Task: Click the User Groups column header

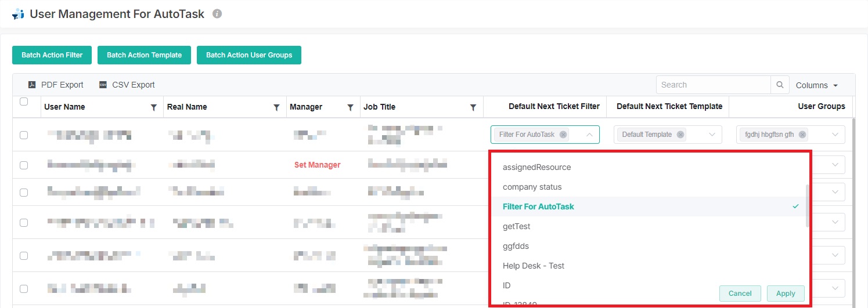Action: point(822,106)
